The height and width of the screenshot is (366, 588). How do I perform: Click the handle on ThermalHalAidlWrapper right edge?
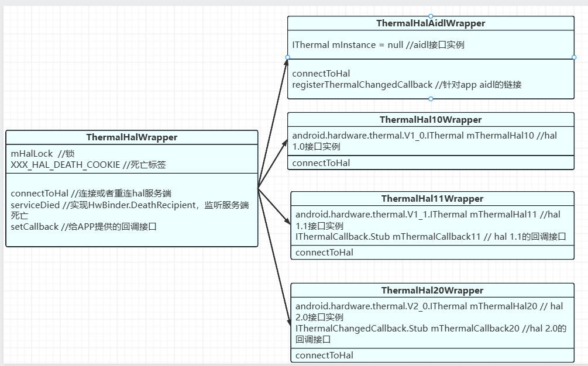[x=574, y=57]
